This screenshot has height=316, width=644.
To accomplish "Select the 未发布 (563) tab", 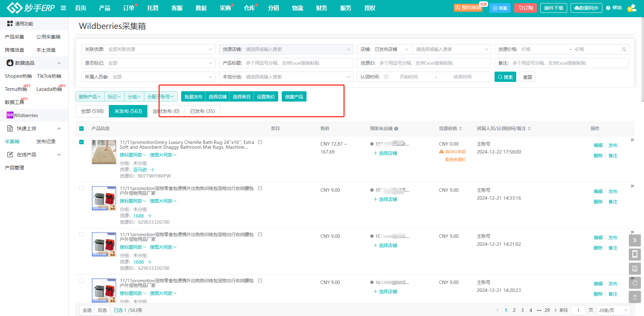I will click(x=128, y=111).
